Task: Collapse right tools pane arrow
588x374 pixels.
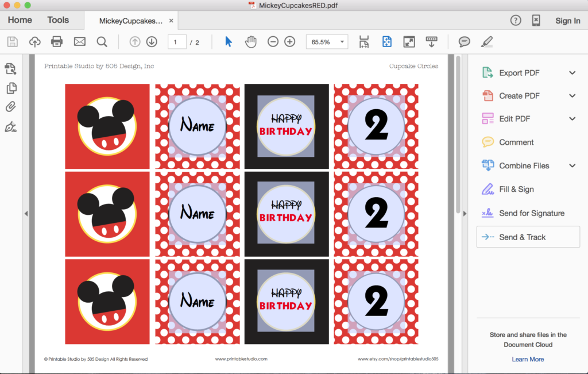Action: coord(465,214)
